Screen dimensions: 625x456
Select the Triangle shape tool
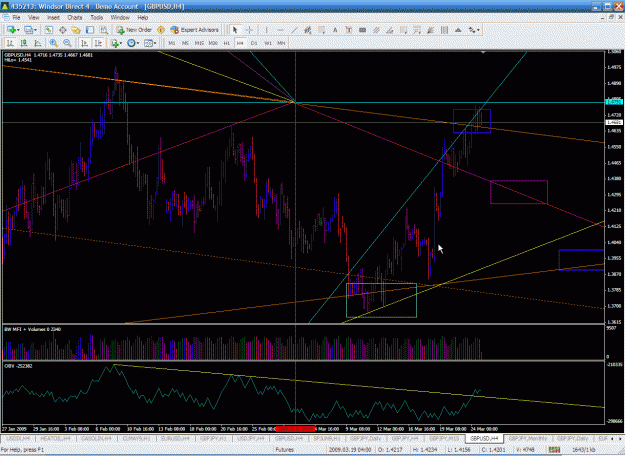pos(458,30)
